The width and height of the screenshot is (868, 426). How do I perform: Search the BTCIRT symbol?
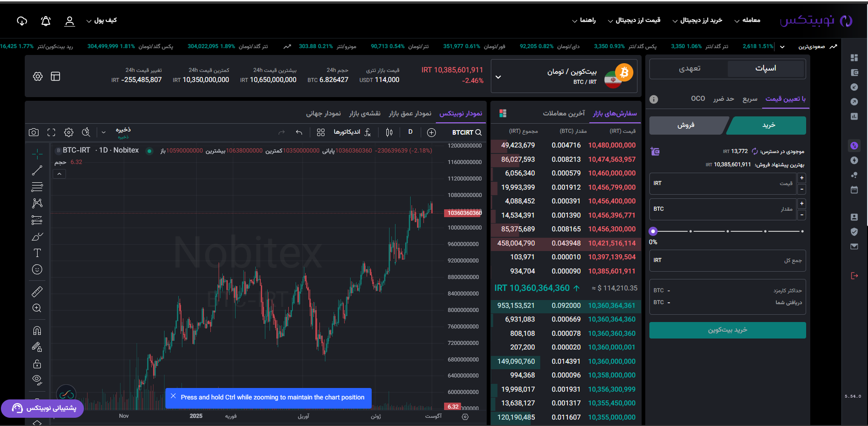[467, 132]
